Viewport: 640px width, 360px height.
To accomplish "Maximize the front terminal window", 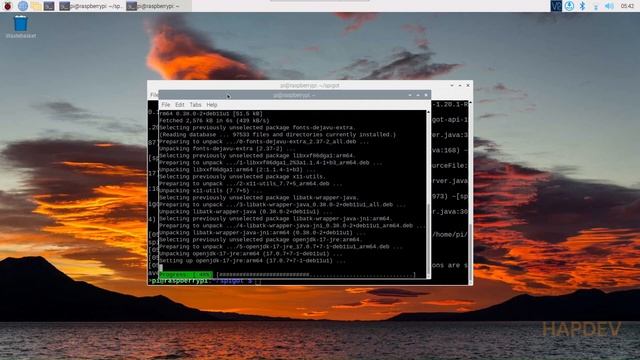I will tap(418, 95).
